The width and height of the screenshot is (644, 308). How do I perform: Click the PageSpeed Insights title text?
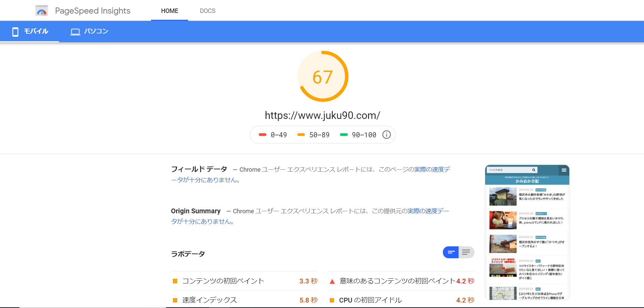click(x=93, y=11)
